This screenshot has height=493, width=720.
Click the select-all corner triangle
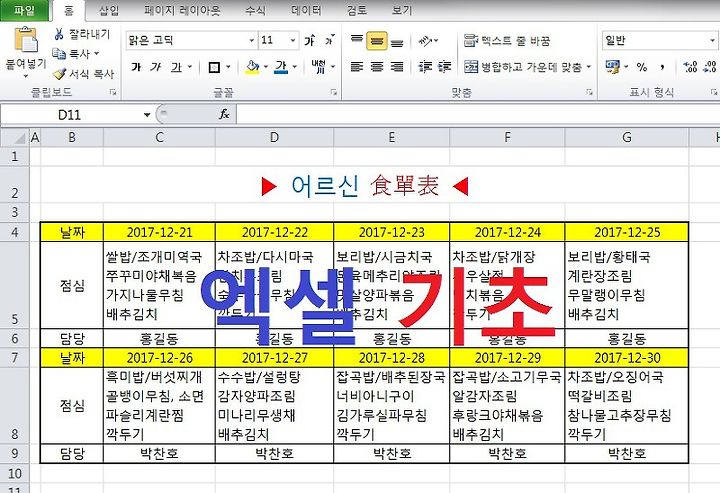point(18,137)
